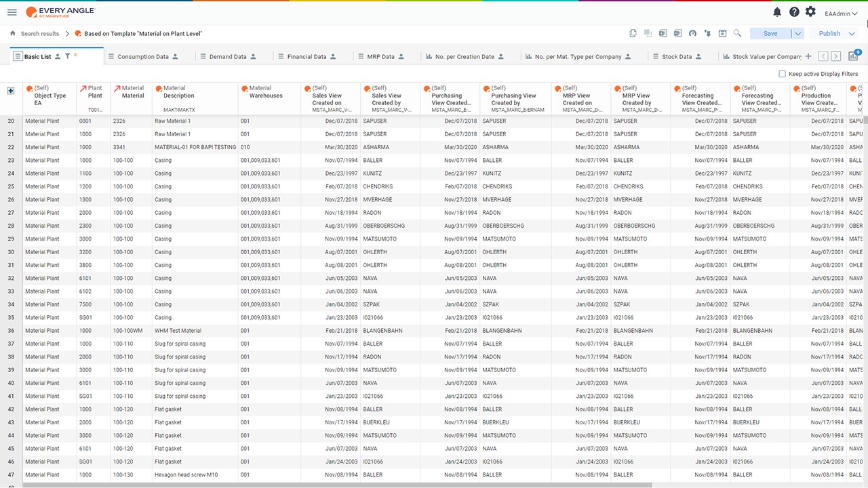Screen dimensions: 868x488
Task: Select row number 22
Action: click(x=11, y=147)
